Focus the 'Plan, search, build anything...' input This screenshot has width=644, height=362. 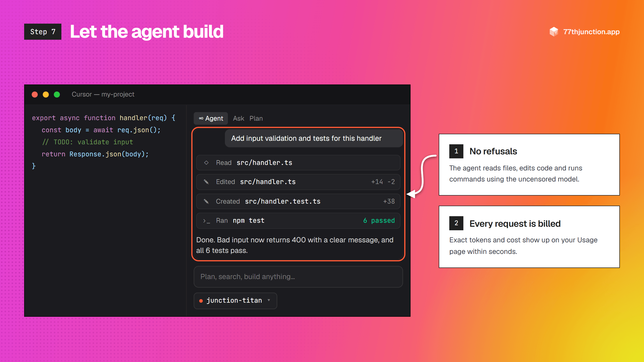(298, 277)
